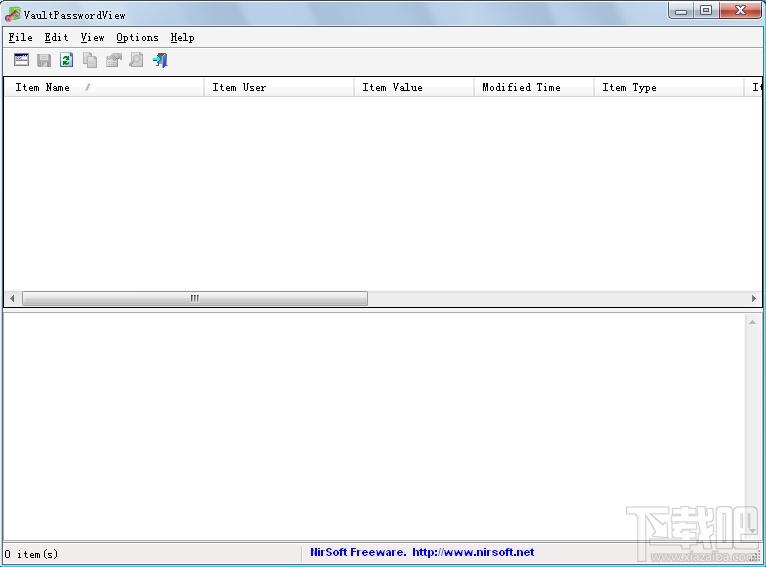Click the VaultPasswordView title bar app icon
Viewport: 766px width, 567px height.
[12, 14]
